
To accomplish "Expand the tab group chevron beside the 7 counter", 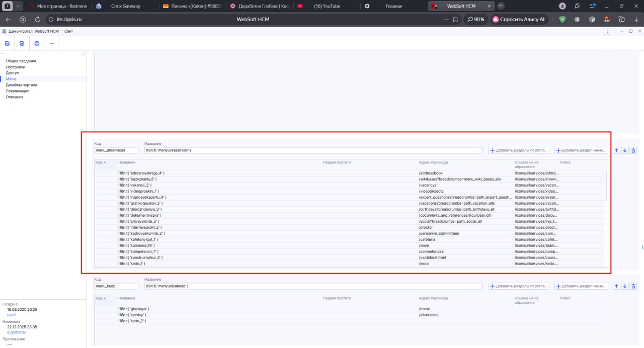I will click(x=19, y=6).
